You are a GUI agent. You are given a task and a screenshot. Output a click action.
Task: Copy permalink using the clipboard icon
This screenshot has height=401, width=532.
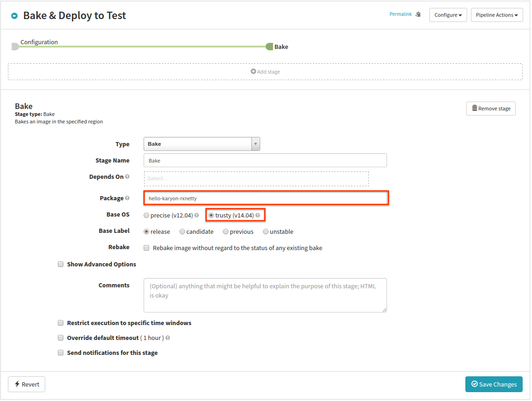(418, 14)
